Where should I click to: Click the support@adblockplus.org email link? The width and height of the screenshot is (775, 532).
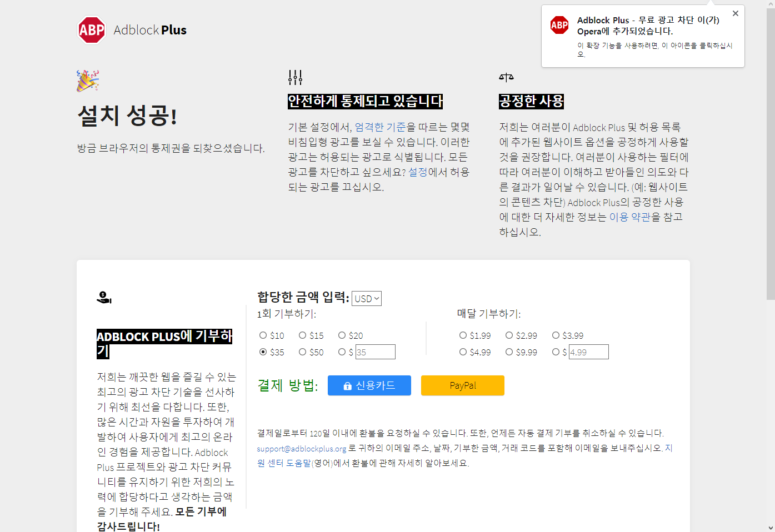coord(302,448)
